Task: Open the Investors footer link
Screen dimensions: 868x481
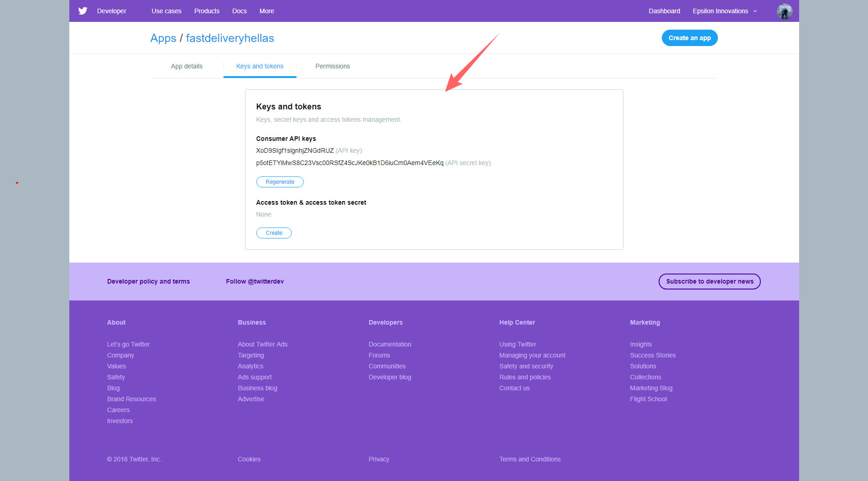Action: coord(120,421)
